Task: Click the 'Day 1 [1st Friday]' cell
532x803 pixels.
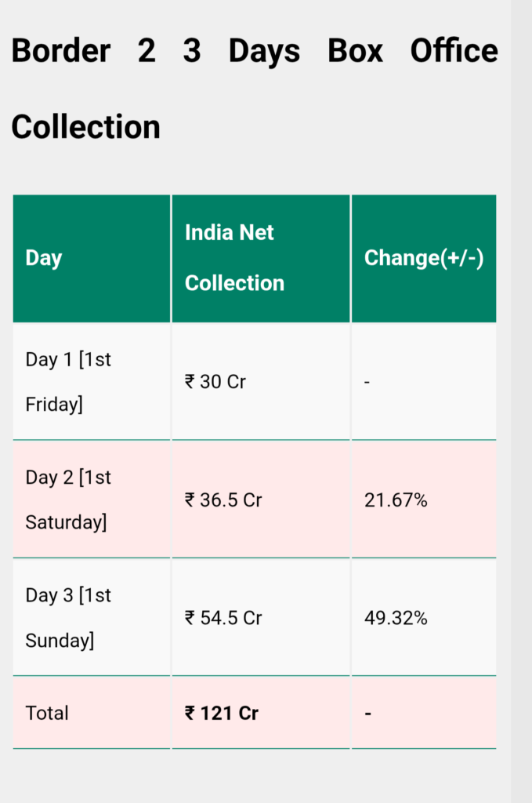Action: [x=68, y=382]
